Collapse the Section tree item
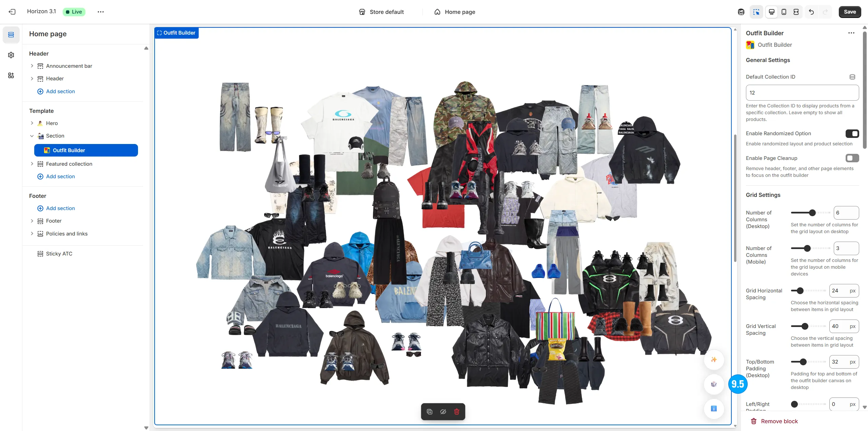Image resolution: width=868 pixels, height=431 pixels. [x=32, y=136]
